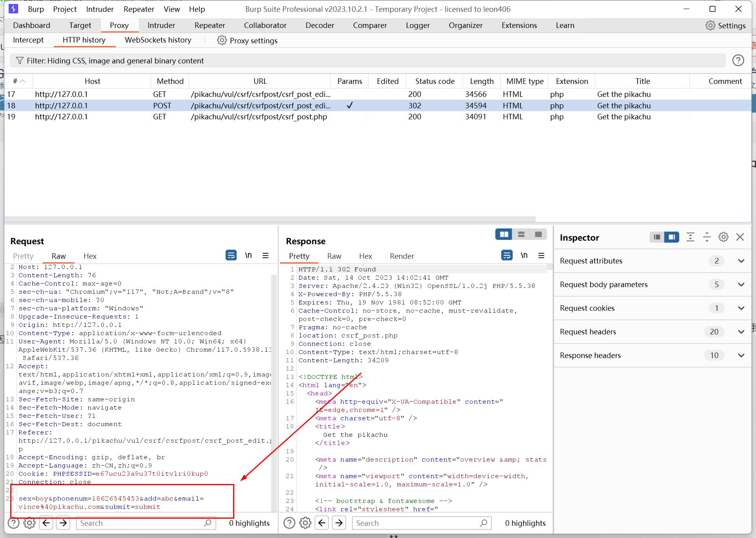Select tabbed request/response layout

[538, 234]
